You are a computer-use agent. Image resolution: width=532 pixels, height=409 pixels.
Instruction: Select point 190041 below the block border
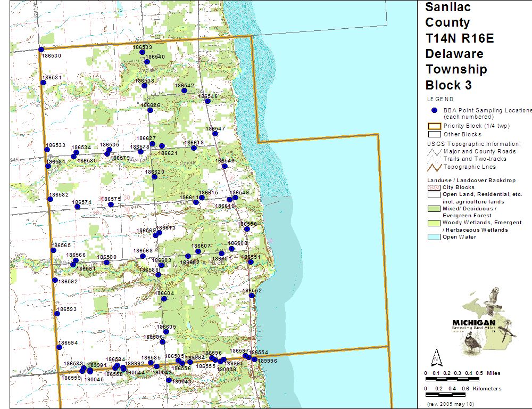pyautogui.click(x=169, y=380)
